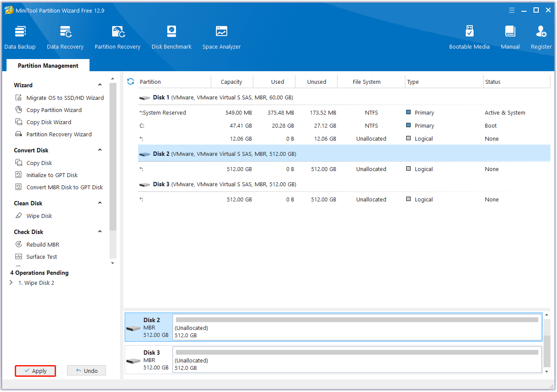Image resolution: width=557 pixels, height=392 pixels.
Task: Select Disk 1's 12.06 GB unallocated row
Action: (x=344, y=138)
